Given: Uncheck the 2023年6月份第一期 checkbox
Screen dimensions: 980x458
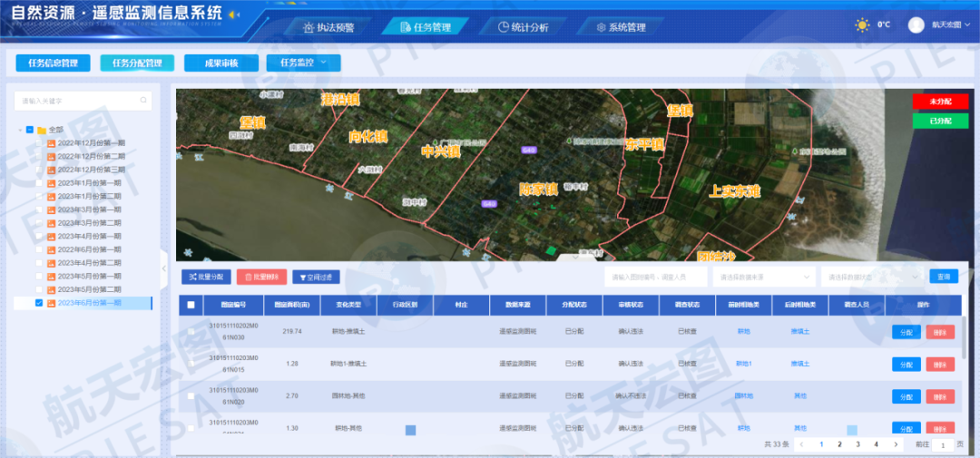Looking at the screenshot, I should pyautogui.click(x=38, y=303).
